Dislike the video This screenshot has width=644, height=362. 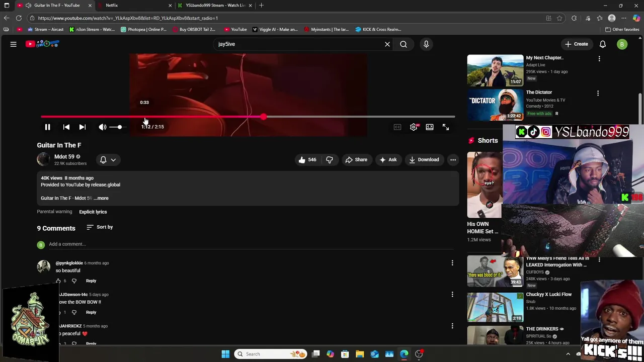click(x=330, y=160)
